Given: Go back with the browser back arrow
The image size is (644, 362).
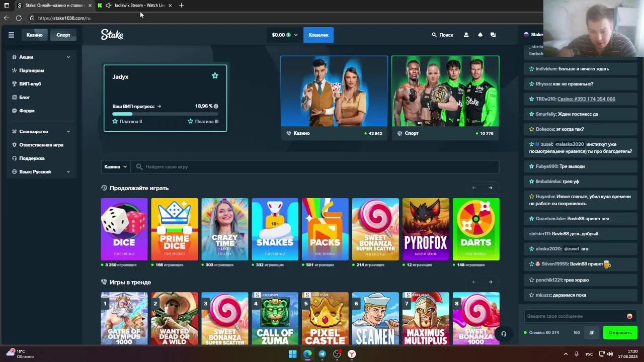Looking at the screenshot, I should click(7, 18).
